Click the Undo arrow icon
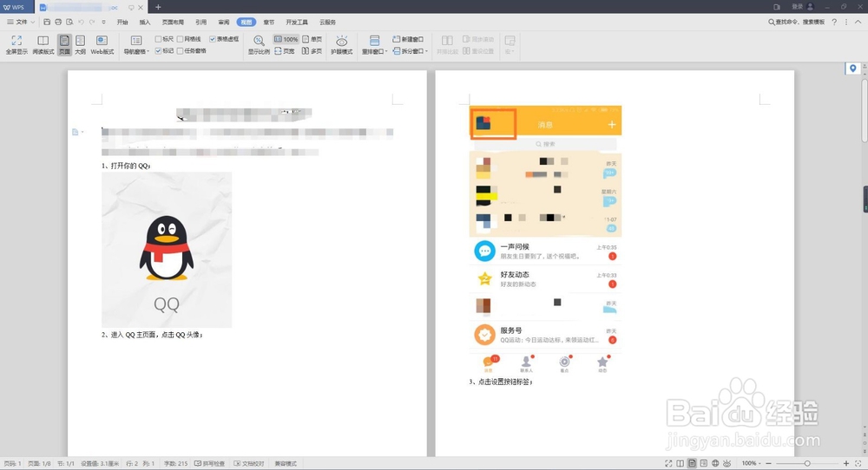Image resolution: width=868 pixels, height=470 pixels. point(81,23)
